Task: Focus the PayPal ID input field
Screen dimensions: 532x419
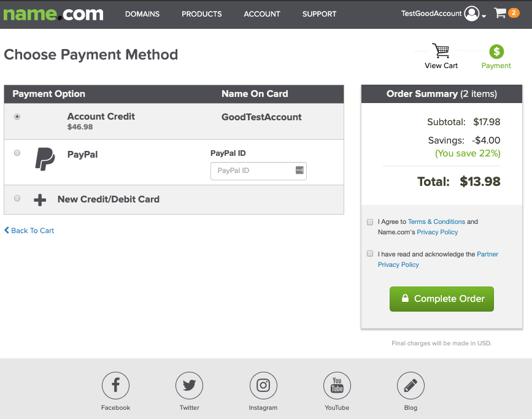Action: click(x=258, y=171)
